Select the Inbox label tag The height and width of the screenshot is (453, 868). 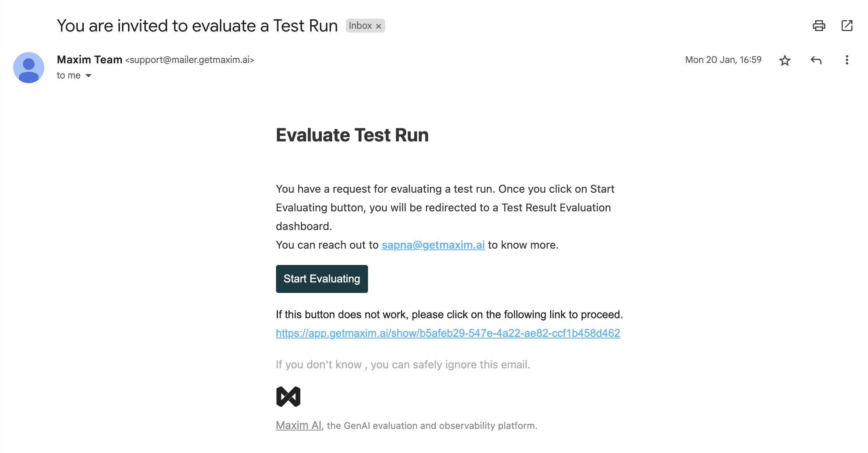(360, 26)
